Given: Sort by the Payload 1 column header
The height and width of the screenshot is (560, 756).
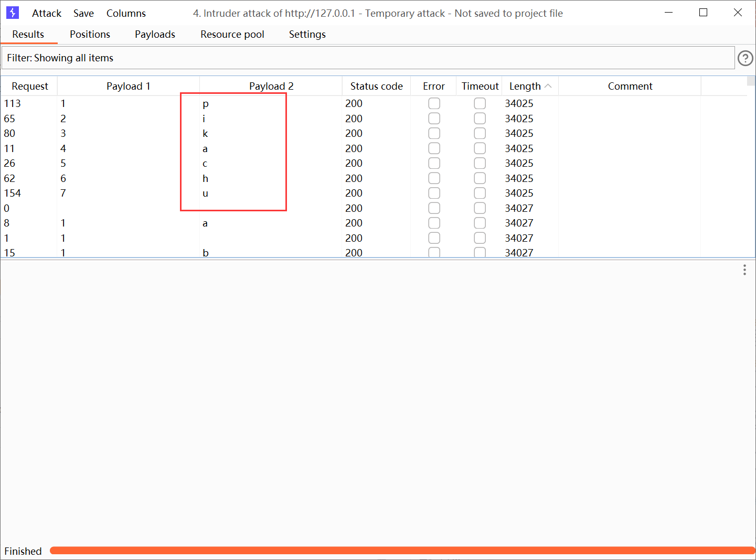Looking at the screenshot, I should click(128, 86).
